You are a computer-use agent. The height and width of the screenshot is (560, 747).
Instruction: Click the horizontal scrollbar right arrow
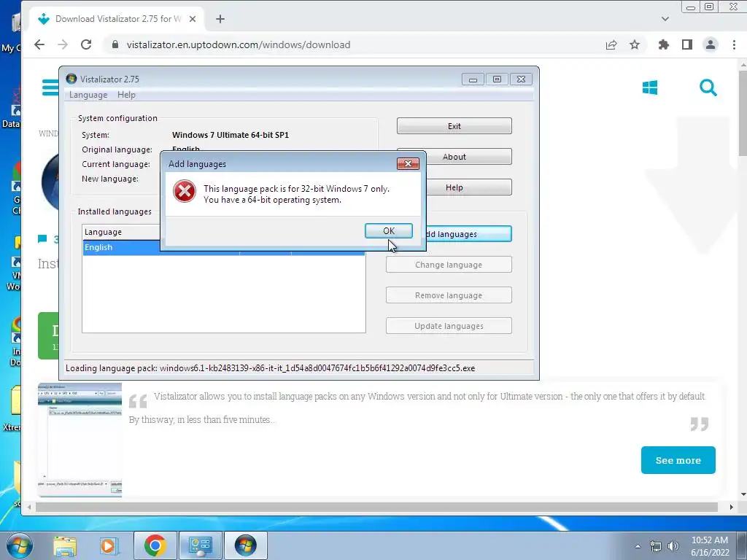pyautogui.click(x=731, y=507)
